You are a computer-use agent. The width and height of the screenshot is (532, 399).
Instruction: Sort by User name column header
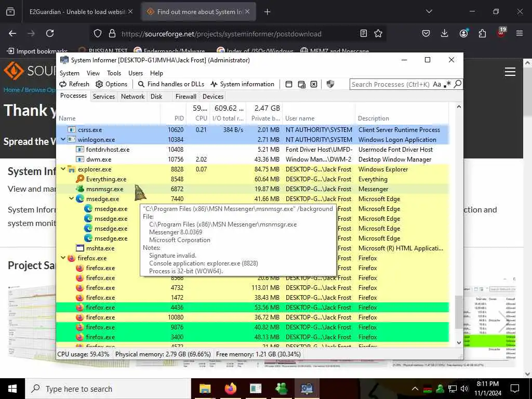coord(300,118)
